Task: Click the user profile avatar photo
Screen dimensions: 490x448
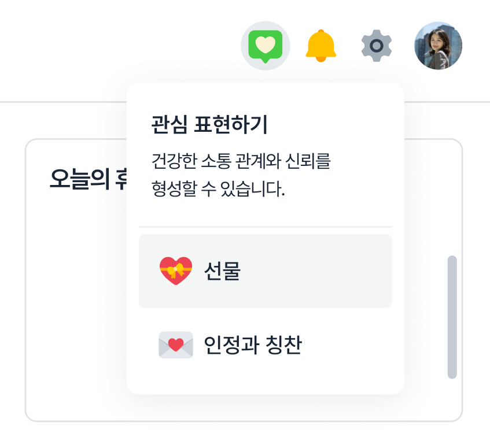Action: pos(439,46)
